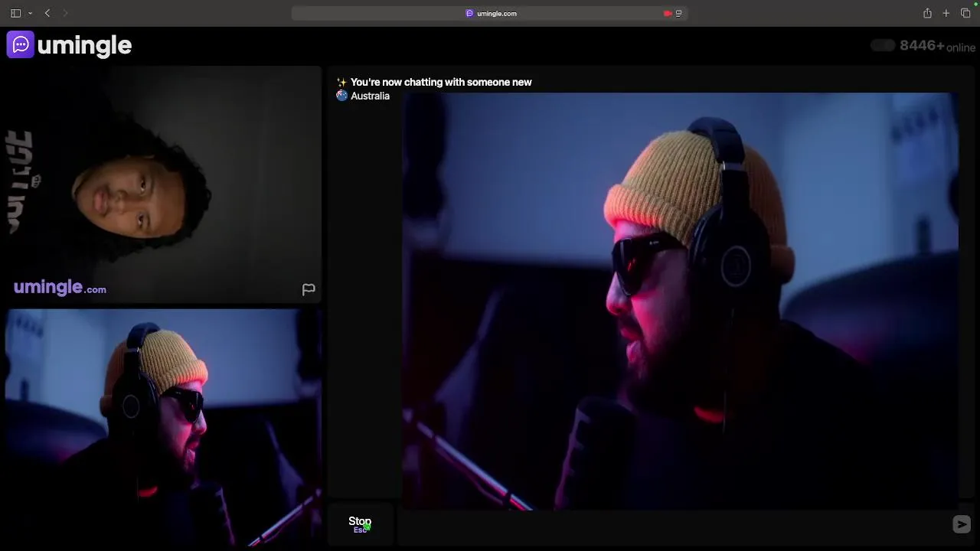Click the umingle title text

(x=84, y=45)
